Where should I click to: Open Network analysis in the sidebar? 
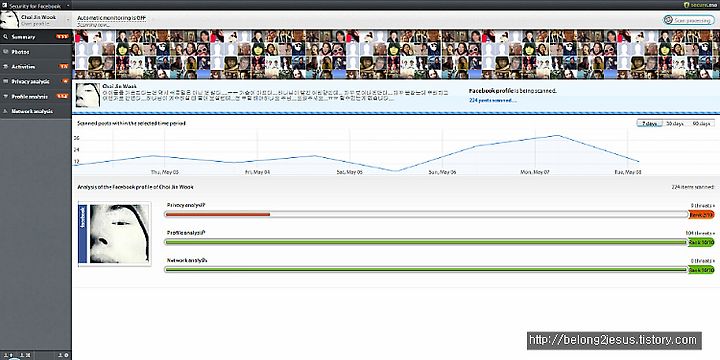(x=35, y=111)
